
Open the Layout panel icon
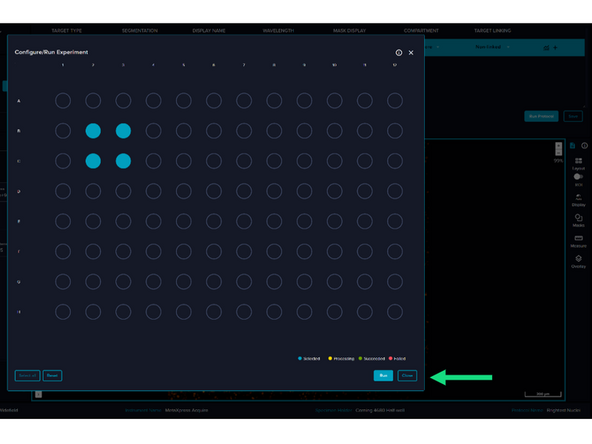[578, 163]
